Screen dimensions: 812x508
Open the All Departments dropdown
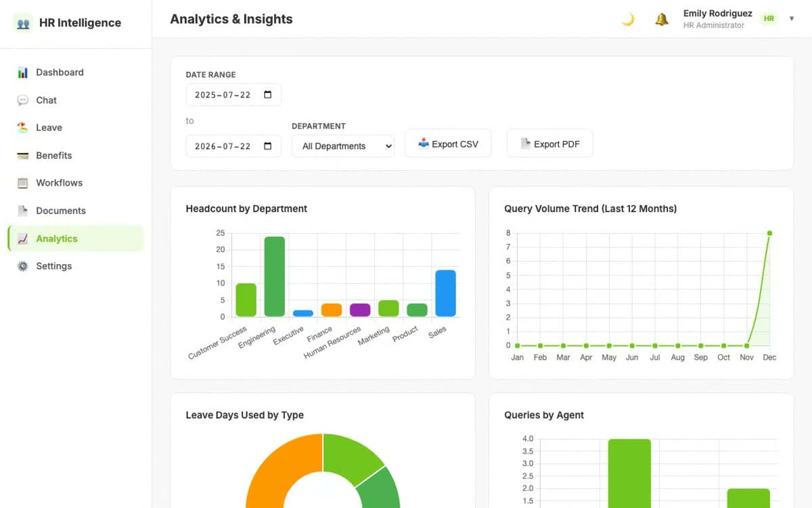[343, 146]
